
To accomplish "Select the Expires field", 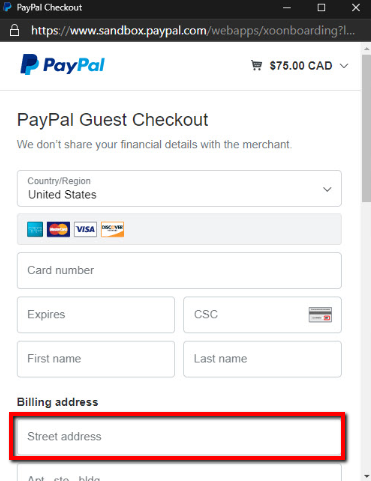I will coord(96,315).
